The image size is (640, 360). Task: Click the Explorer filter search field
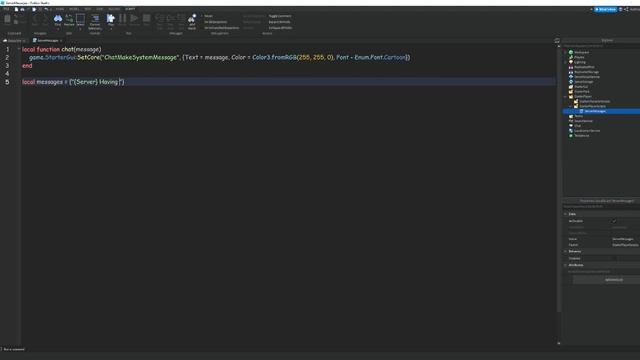coord(601,46)
